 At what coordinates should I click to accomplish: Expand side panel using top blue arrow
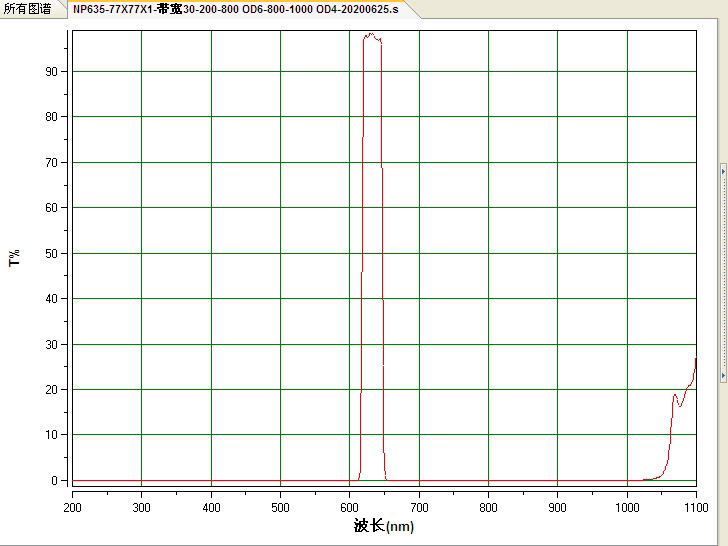723,171
